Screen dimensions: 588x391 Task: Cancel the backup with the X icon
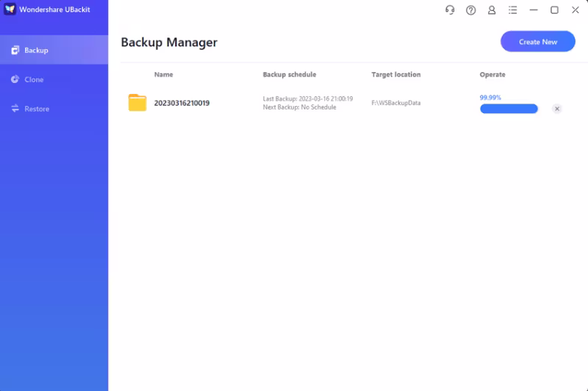pyautogui.click(x=557, y=109)
